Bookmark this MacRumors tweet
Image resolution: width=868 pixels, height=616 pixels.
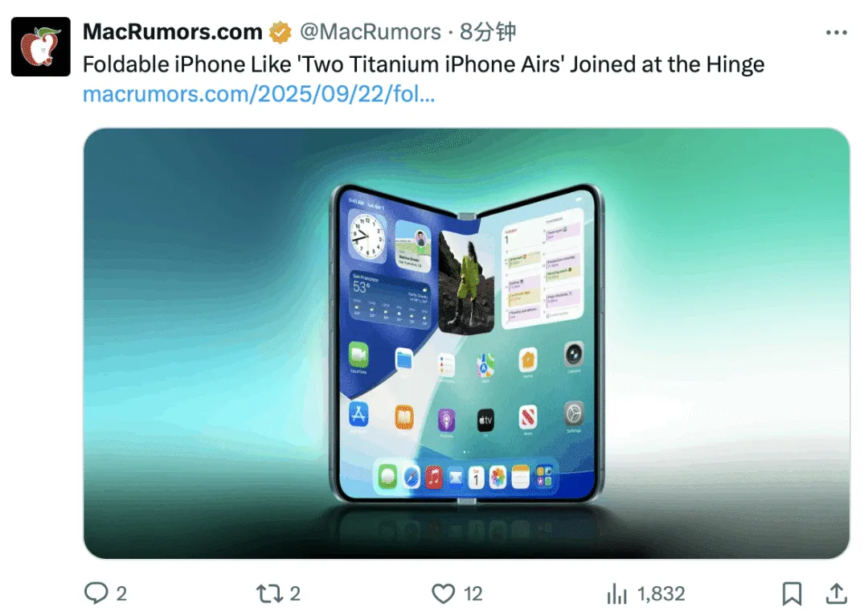click(x=792, y=593)
